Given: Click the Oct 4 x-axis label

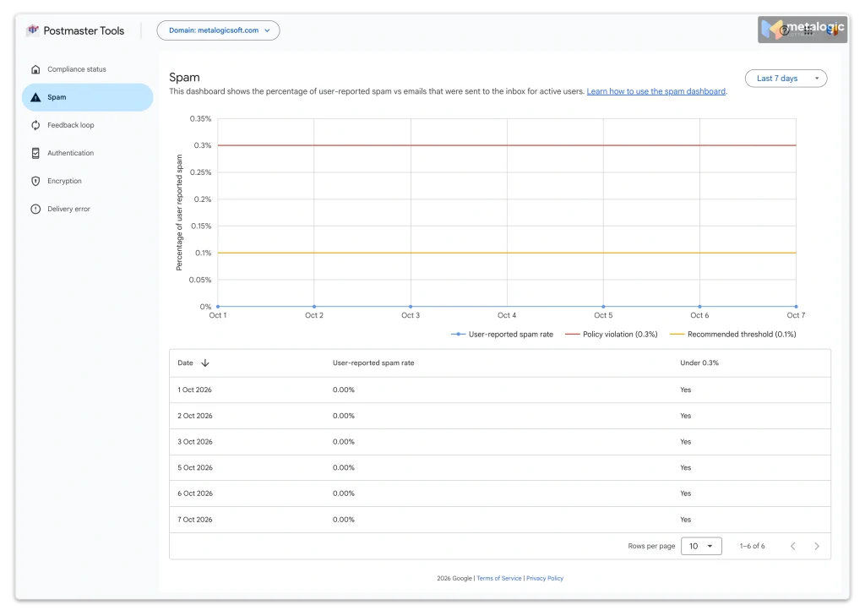Looking at the screenshot, I should pyautogui.click(x=507, y=316).
